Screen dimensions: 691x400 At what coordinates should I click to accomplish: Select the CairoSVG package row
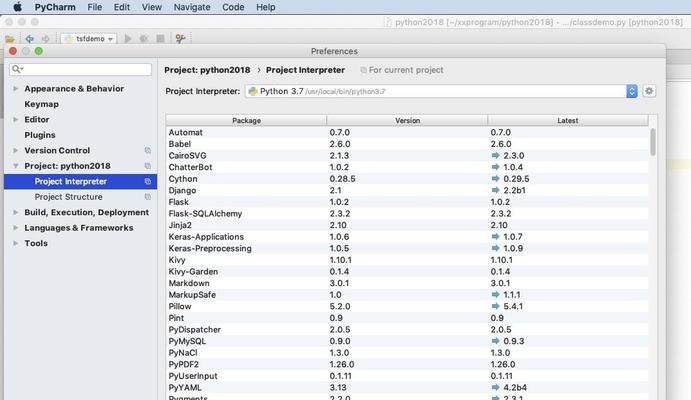(407, 156)
